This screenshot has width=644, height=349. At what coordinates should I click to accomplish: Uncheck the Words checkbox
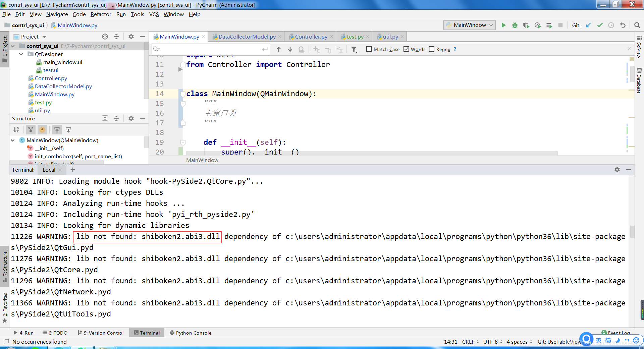point(406,49)
